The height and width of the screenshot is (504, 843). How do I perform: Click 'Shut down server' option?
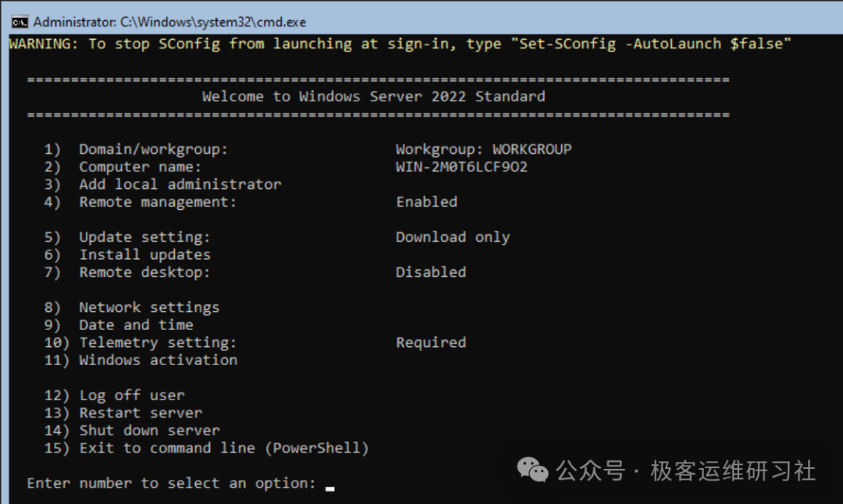point(149,431)
